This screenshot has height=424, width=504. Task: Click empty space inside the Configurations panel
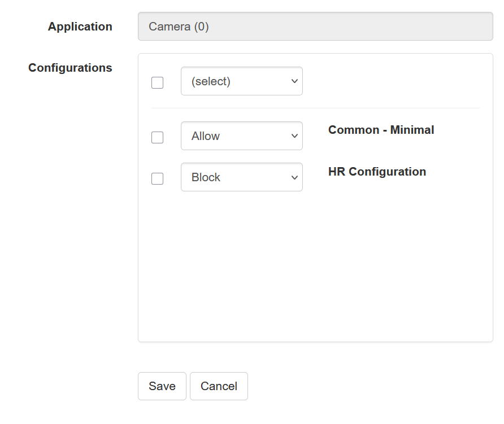[315, 271]
